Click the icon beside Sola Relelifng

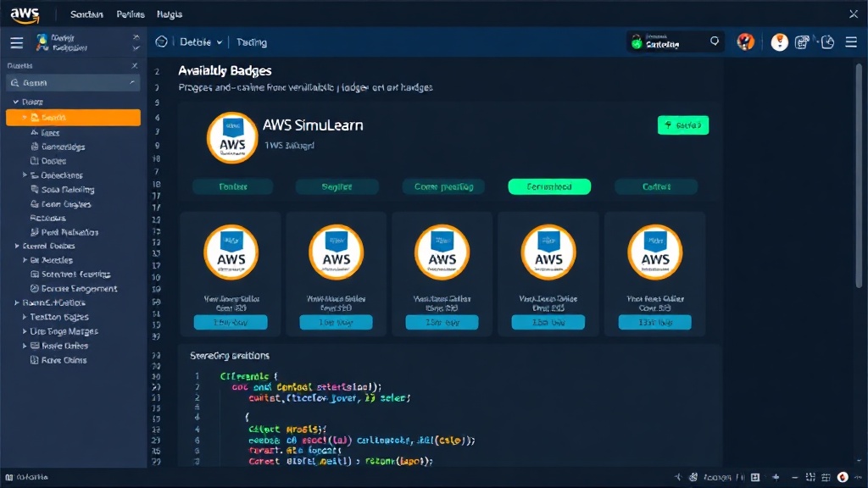coord(35,189)
